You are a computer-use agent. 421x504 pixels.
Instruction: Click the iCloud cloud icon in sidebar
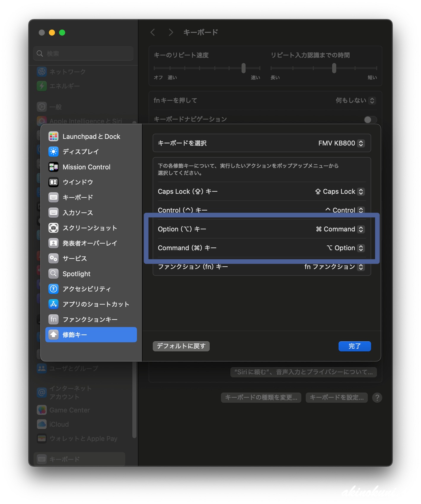click(42, 424)
